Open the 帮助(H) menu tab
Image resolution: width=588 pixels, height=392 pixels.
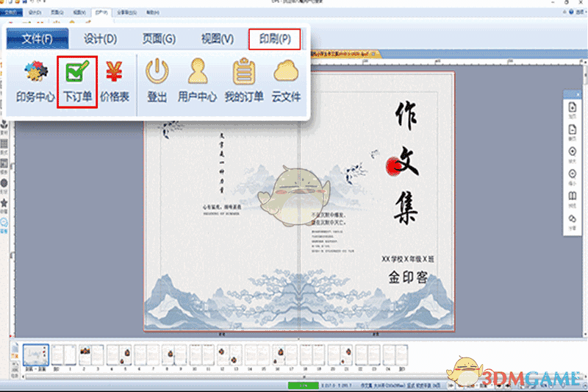coord(152,13)
